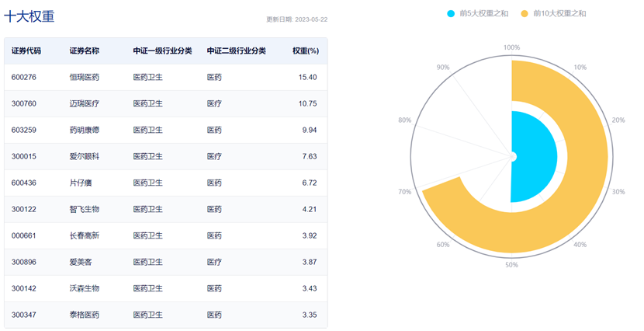Click the 泰格医药 stock name

pyautogui.click(x=85, y=315)
